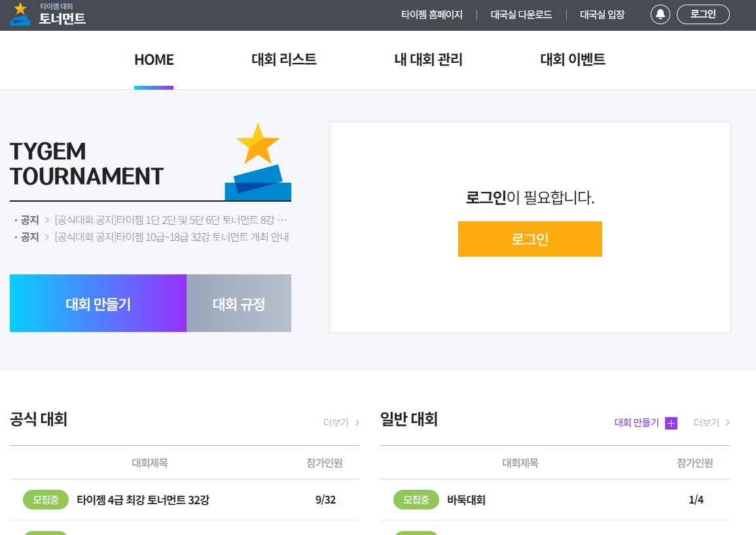Click the header 로그인 outlined button

coord(703,14)
